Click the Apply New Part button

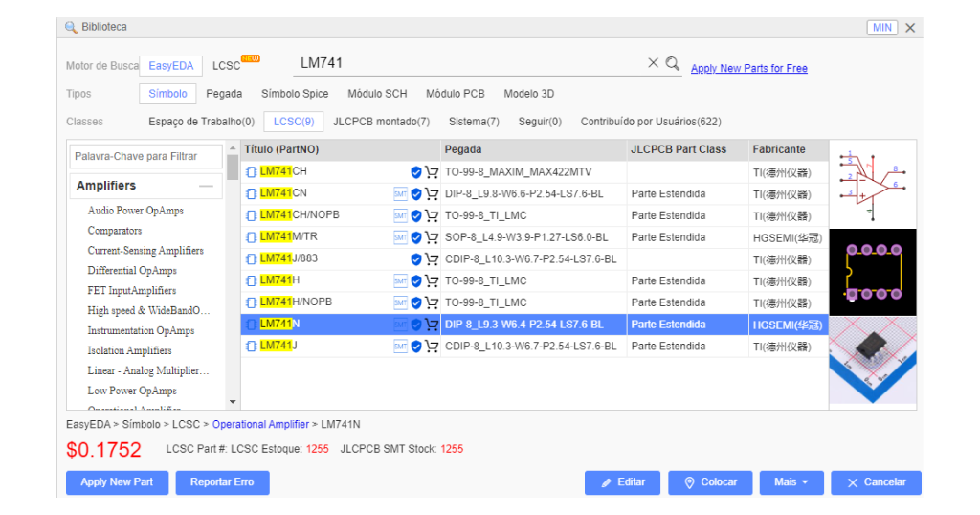point(117,482)
